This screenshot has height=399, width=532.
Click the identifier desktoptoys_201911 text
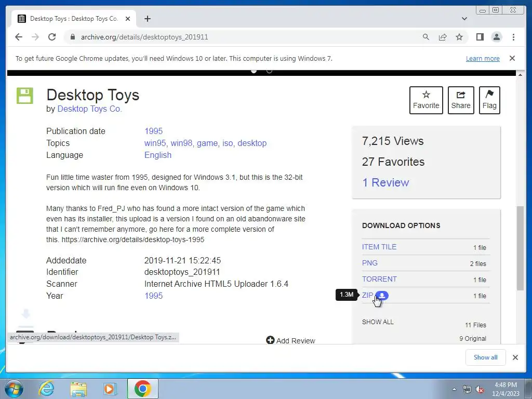[x=182, y=272]
